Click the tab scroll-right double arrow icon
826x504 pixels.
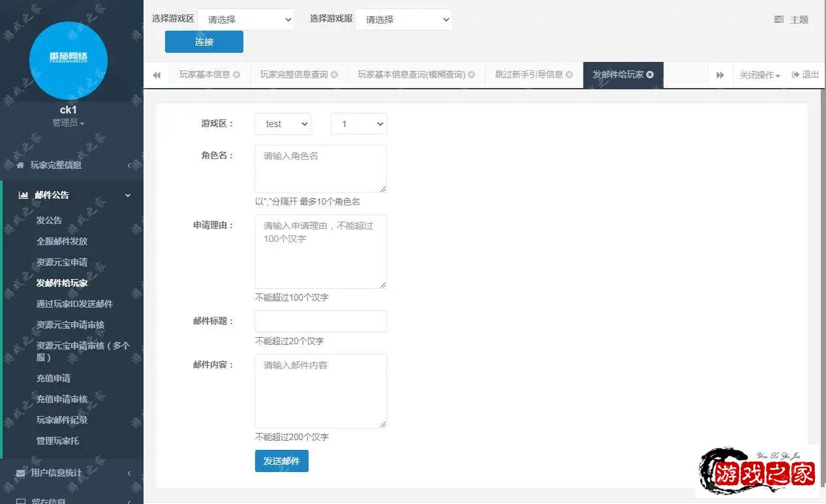[720, 75]
